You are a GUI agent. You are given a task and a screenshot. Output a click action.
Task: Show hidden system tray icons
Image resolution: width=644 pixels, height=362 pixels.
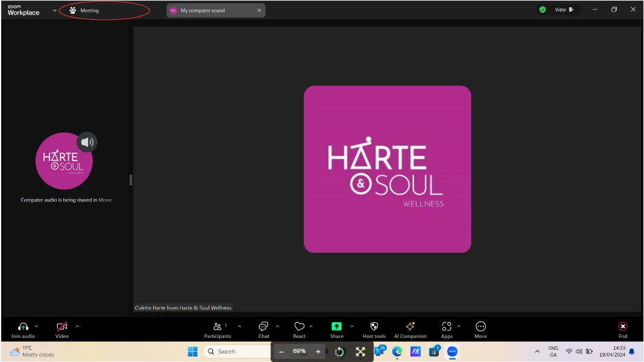pos(537,352)
